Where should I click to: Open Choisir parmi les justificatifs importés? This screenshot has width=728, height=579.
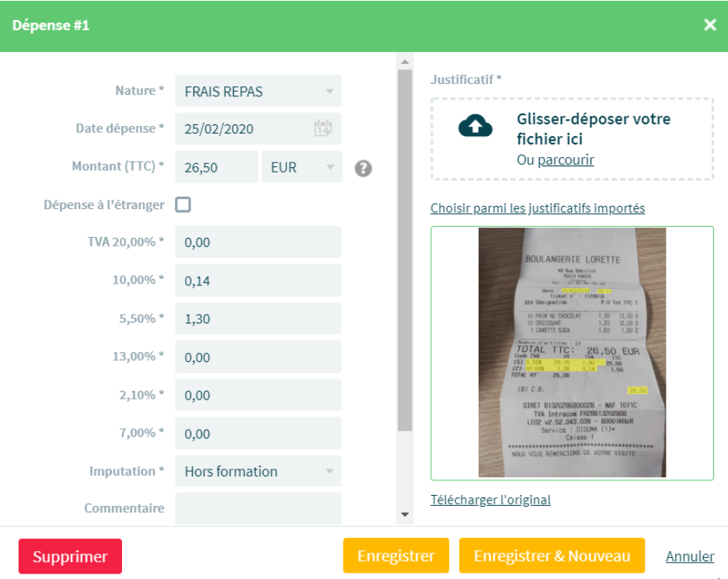(538, 208)
